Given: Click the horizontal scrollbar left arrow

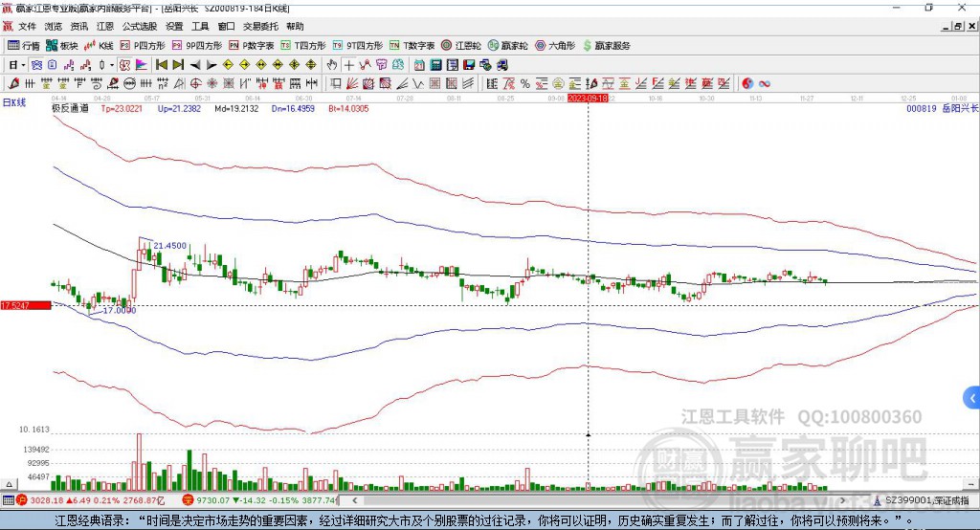Looking at the screenshot, I should (x=354, y=500).
